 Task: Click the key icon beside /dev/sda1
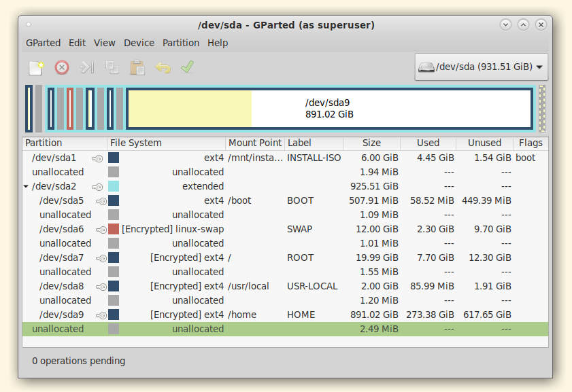coord(97,158)
